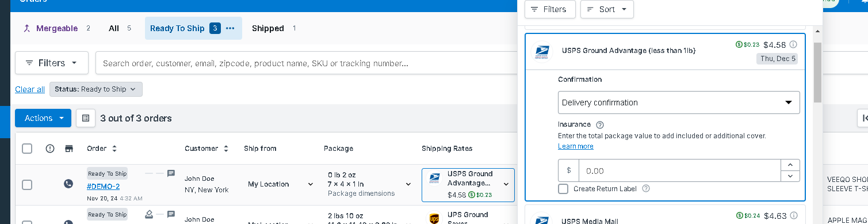The height and width of the screenshot is (224, 868).
Task: Click the $0.23 savings badge on Ground Advantage
Action: pos(748,44)
